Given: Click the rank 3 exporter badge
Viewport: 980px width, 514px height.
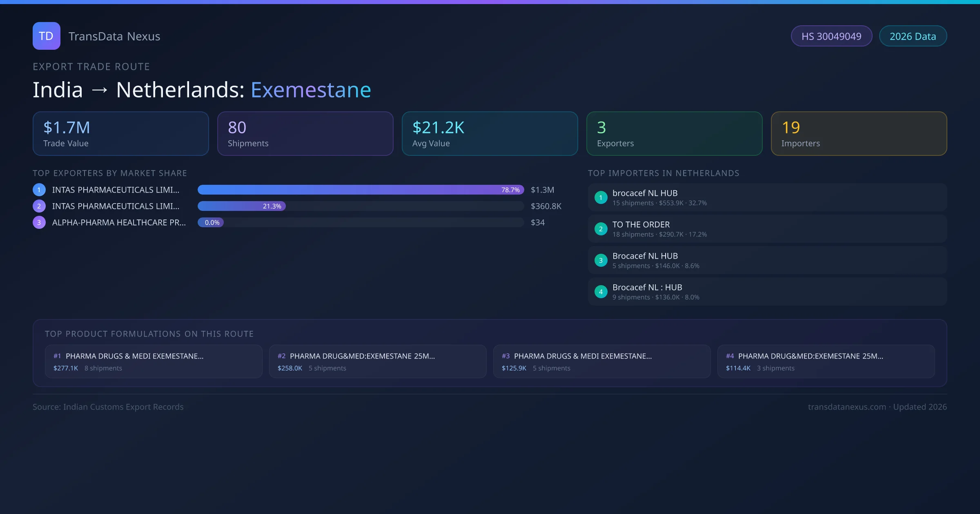Looking at the screenshot, I should [39, 222].
